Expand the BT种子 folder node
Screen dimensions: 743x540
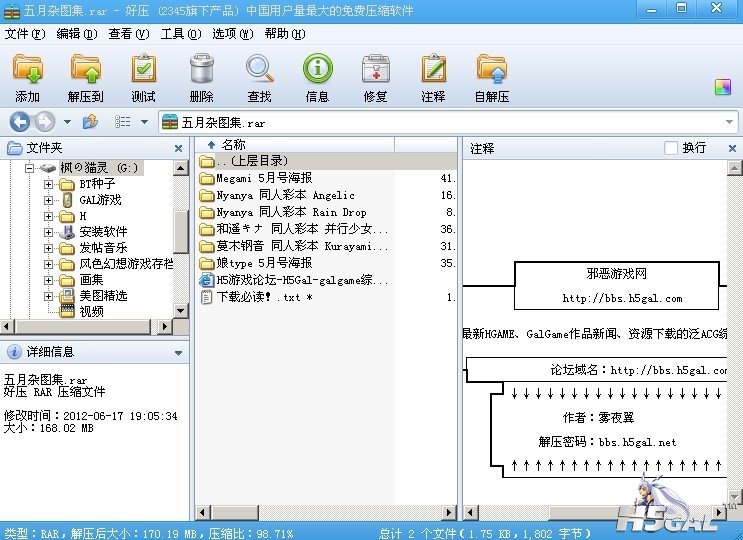[48, 184]
